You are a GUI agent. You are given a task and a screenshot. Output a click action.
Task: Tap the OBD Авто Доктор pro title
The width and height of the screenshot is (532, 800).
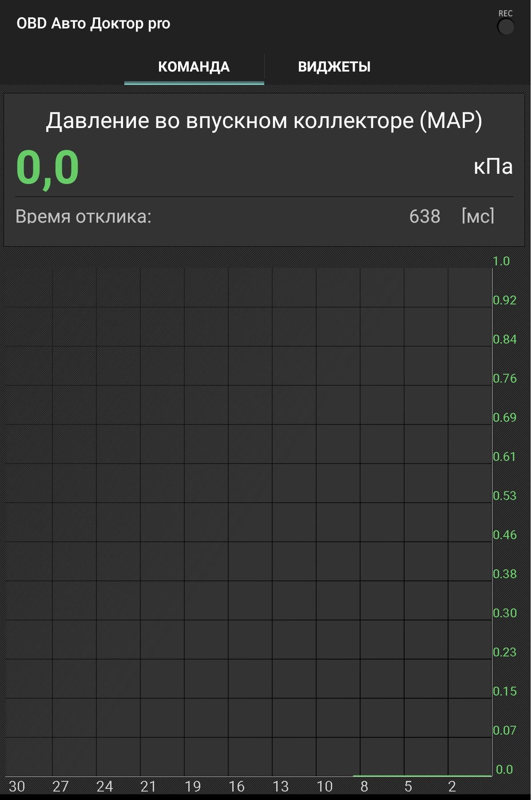click(x=93, y=24)
